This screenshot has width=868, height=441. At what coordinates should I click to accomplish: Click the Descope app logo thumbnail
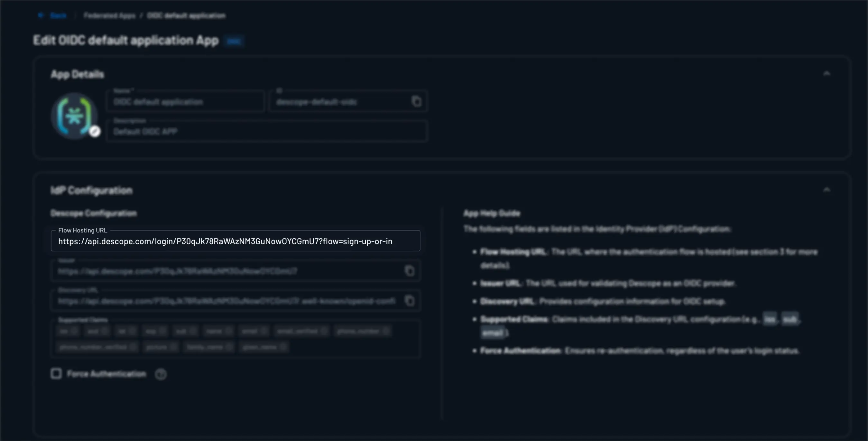click(74, 115)
